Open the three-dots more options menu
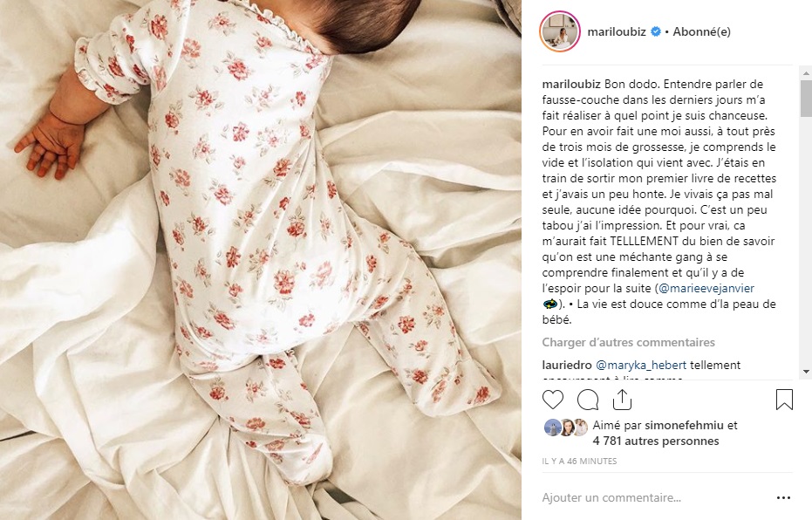The height and width of the screenshot is (520, 812). pos(783,497)
